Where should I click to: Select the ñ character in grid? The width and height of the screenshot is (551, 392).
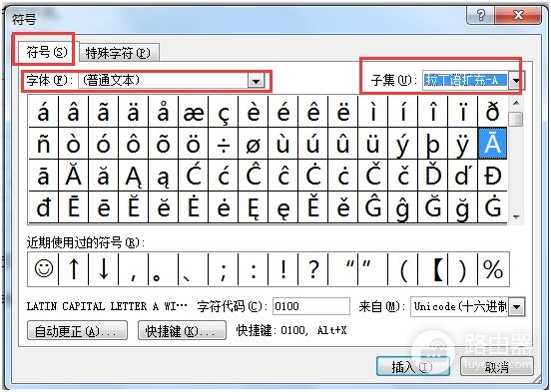tap(44, 144)
